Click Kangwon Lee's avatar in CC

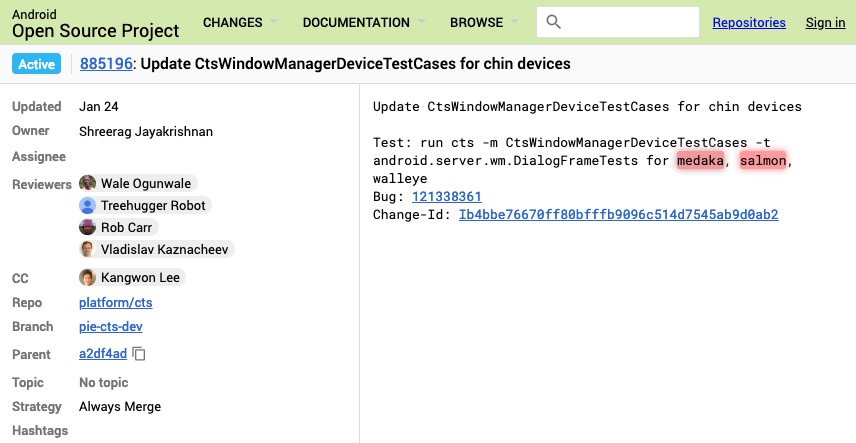click(88, 278)
